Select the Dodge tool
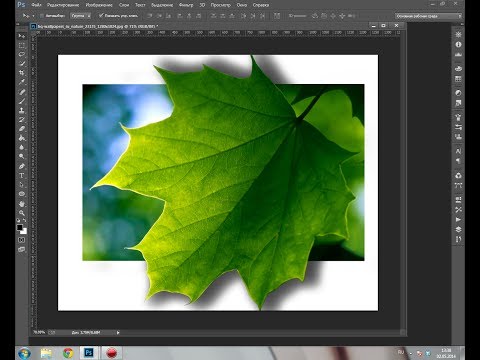The height and width of the screenshot is (360, 480). [x=22, y=156]
